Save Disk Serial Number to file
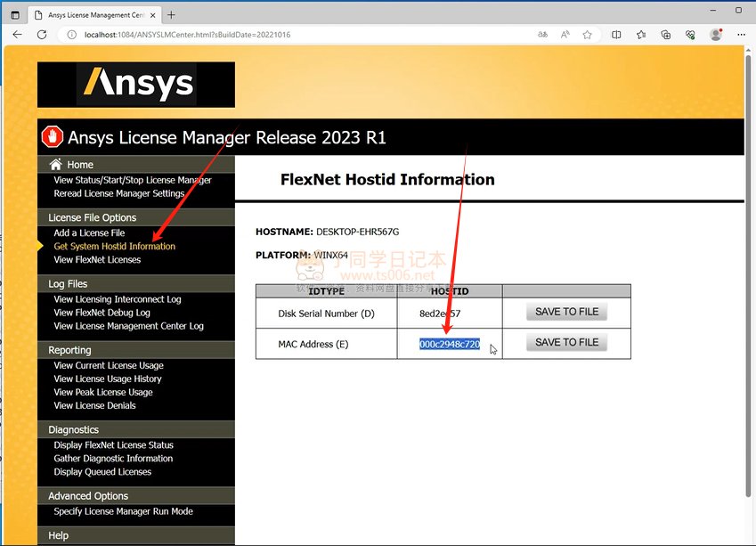 566,312
